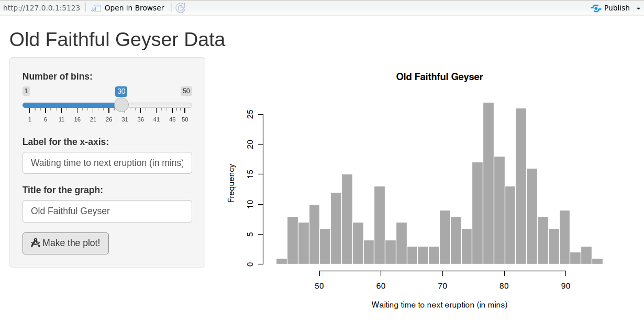Click the bin slider track at tick 6
Screen dimensions: 644x322
pyautogui.click(x=46, y=105)
